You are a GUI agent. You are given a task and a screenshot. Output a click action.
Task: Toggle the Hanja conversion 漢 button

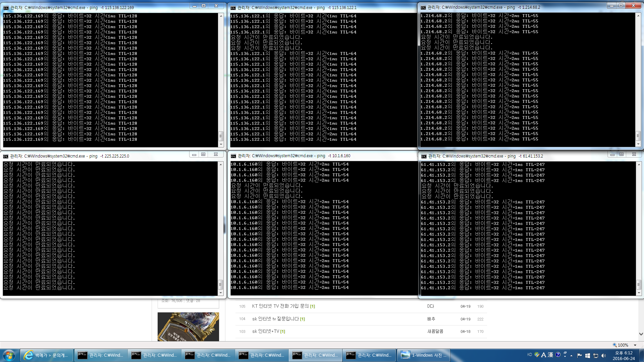tap(550, 355)
